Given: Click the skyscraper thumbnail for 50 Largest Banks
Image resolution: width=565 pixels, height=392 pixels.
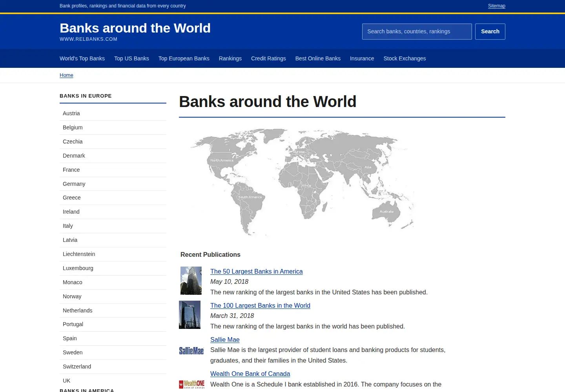Looking at the screenshot, I should click(191, 281).
